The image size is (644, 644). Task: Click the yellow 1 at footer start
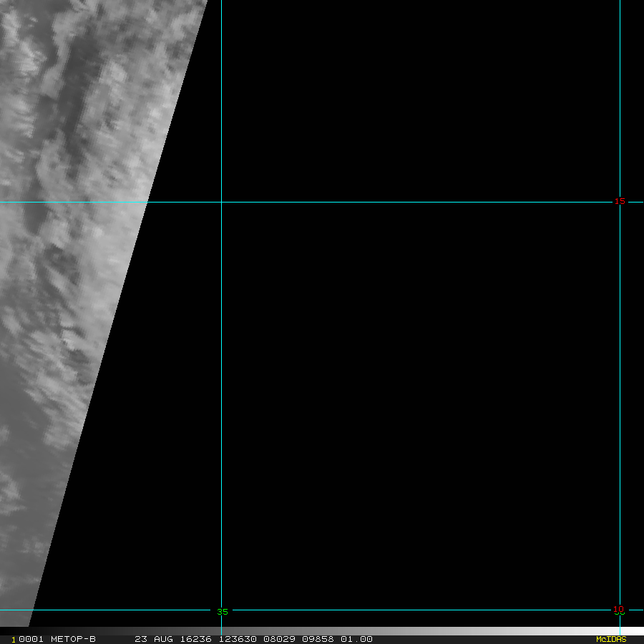point(13,640)
